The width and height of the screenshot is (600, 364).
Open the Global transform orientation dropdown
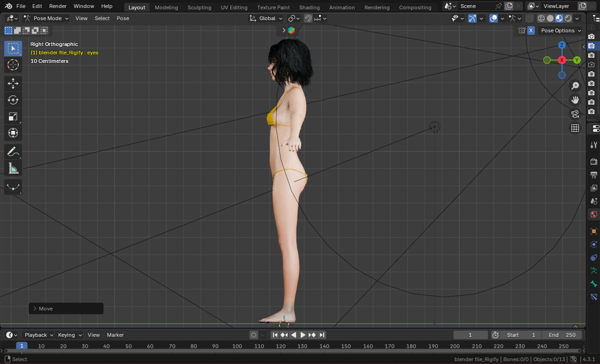pyautogui.click(x=266, y=18)
